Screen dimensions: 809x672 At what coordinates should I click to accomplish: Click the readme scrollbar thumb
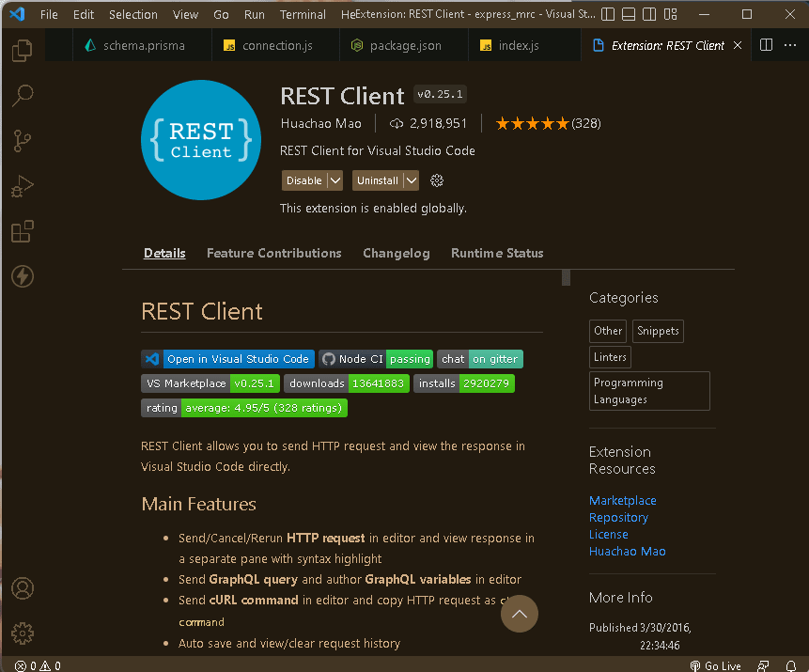pos(566,277)
